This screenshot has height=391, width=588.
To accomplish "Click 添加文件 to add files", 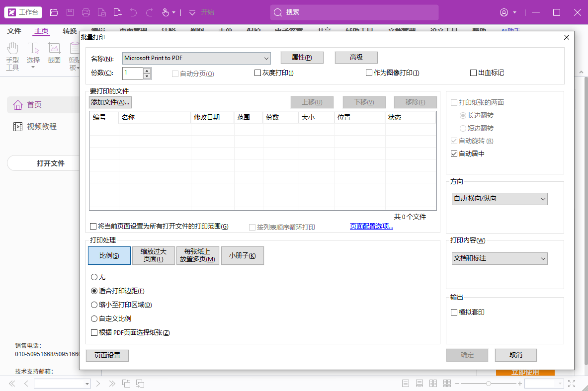I will (x=110, y=102).
